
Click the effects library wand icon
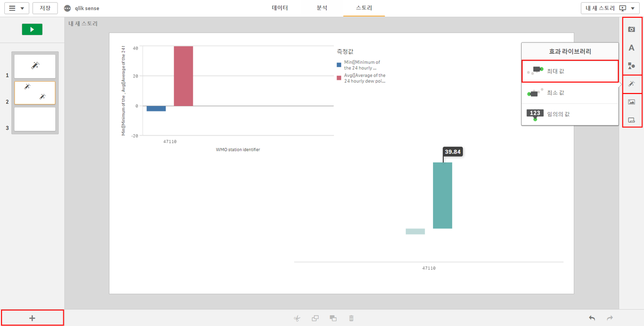[632, 84]
